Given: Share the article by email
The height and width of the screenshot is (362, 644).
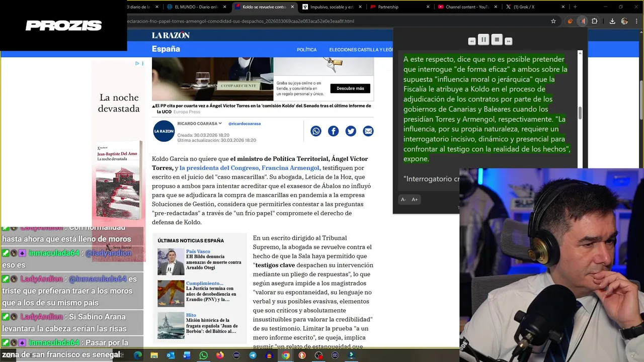Looking at the screenshot, I should (x=368, y=131).
